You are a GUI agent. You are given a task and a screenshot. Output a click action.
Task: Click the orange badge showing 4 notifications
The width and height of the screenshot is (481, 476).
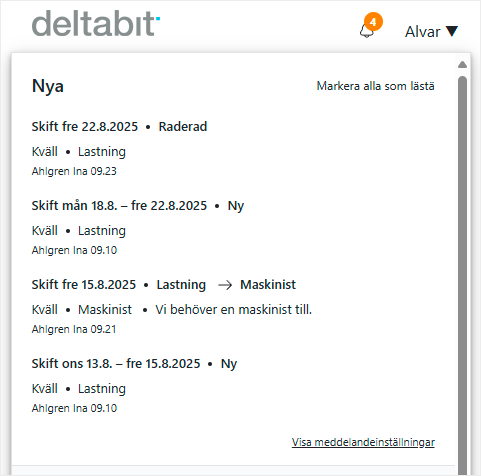(x=373, y=22)
